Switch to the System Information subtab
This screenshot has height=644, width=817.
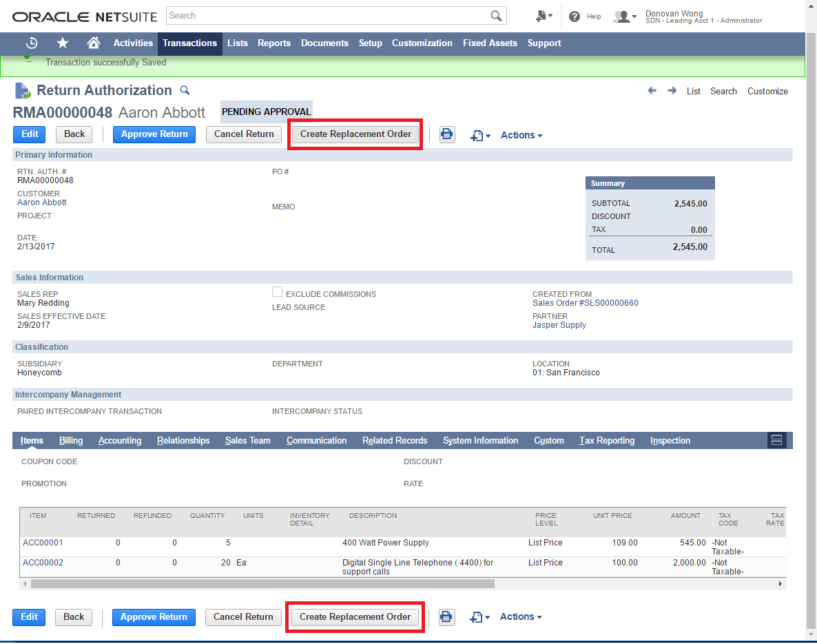pyautogui.click(x=480, y=440)
